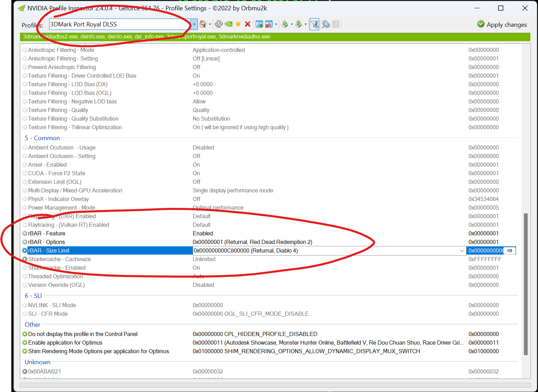Toggle the funnel filter toolbar icon
The image size is (538, 392).
pyautogui.click(x=314, y=24)
